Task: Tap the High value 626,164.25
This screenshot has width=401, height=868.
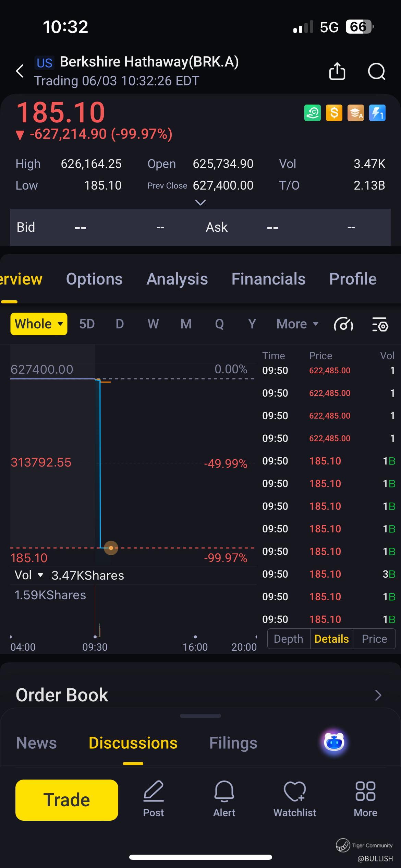Action: pyautogui.click(x=91, y=164)
